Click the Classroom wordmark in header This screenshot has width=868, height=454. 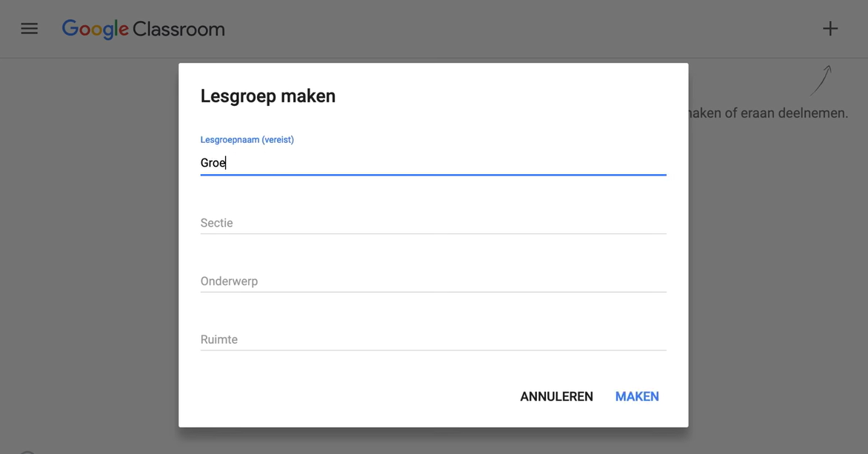[x=178, y=30]
